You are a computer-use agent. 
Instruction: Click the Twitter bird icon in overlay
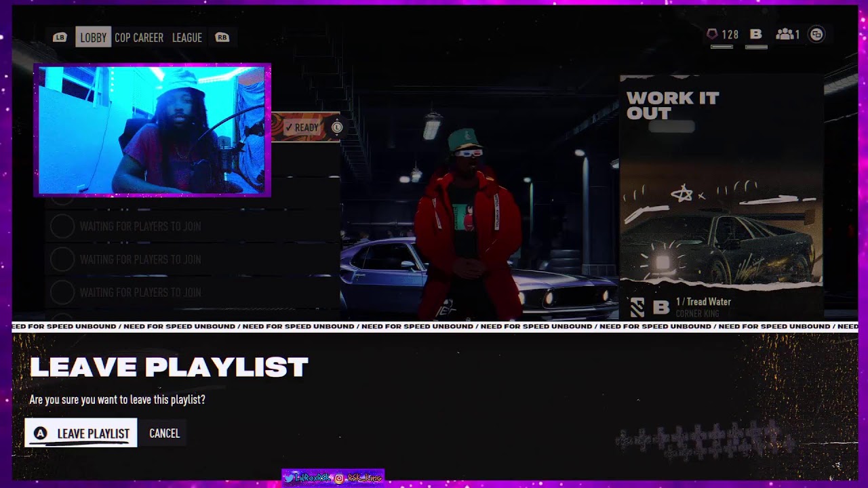point(289,478)
